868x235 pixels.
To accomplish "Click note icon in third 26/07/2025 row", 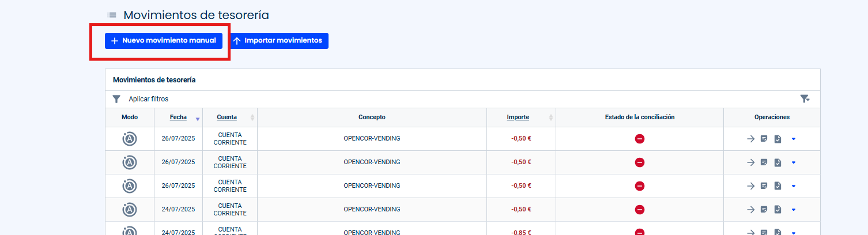I will tap(764, 186).
